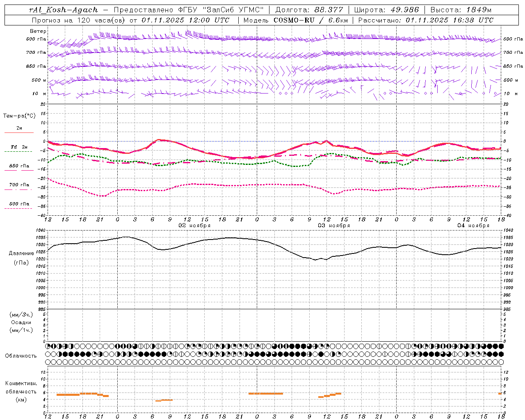Viewport: 525px width, 420px height.
Task: Click the station name rAl_Kosh-Agach
Action: pyautogui.click(x=64, y=10)
